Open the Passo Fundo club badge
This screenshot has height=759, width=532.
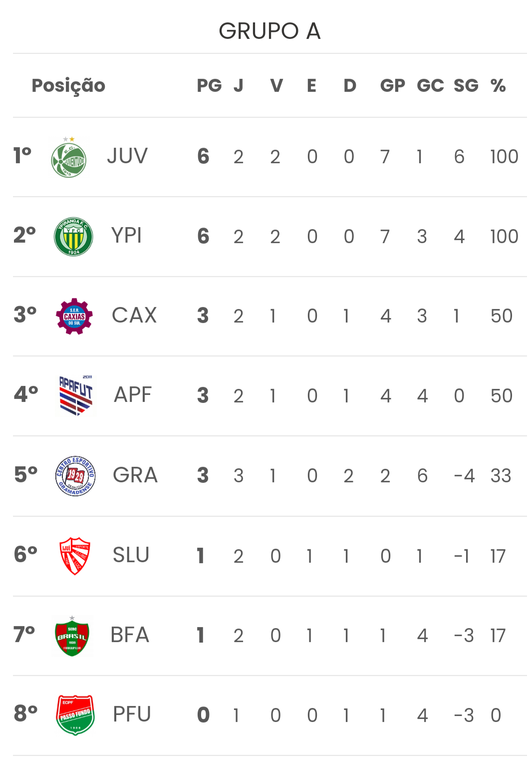75,715
